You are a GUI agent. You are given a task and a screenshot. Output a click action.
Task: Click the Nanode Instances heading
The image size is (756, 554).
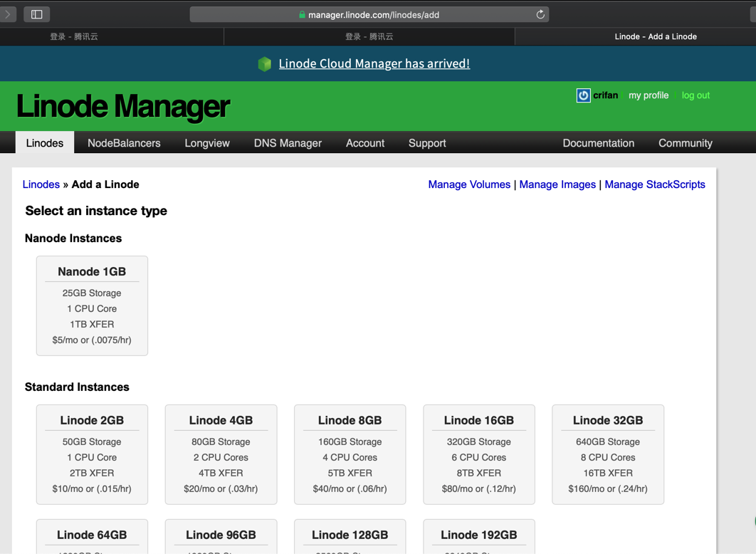(x=73, y=238)
